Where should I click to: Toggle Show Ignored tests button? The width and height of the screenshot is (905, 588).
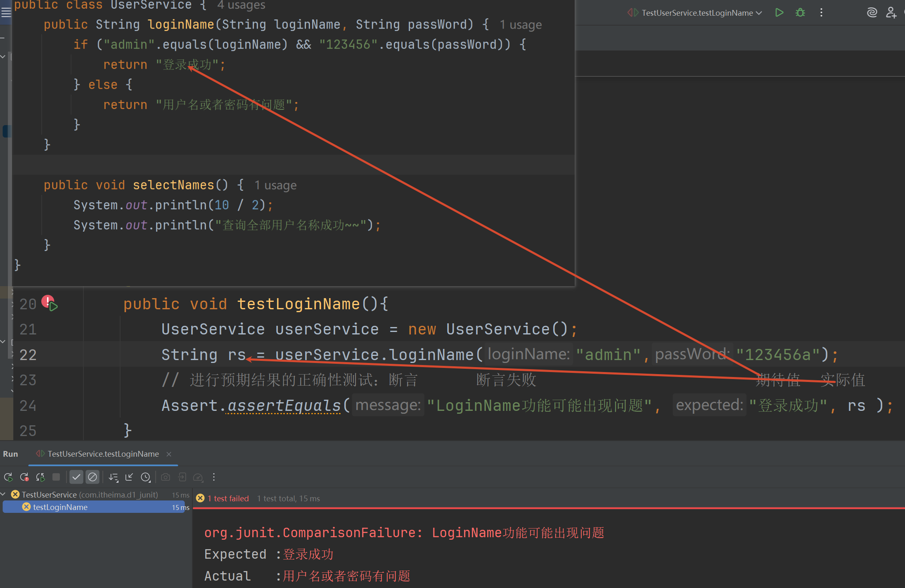click(92, 477)
